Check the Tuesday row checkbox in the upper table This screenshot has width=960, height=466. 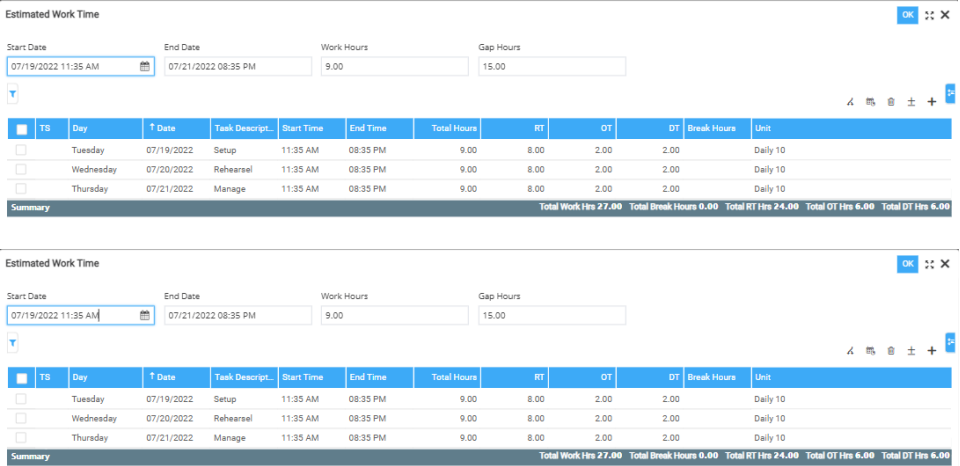coord(21,150)
